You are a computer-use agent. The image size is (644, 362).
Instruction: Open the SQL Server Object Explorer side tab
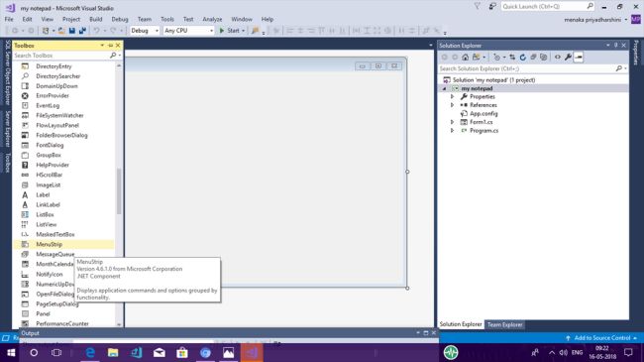click(7, 72)
